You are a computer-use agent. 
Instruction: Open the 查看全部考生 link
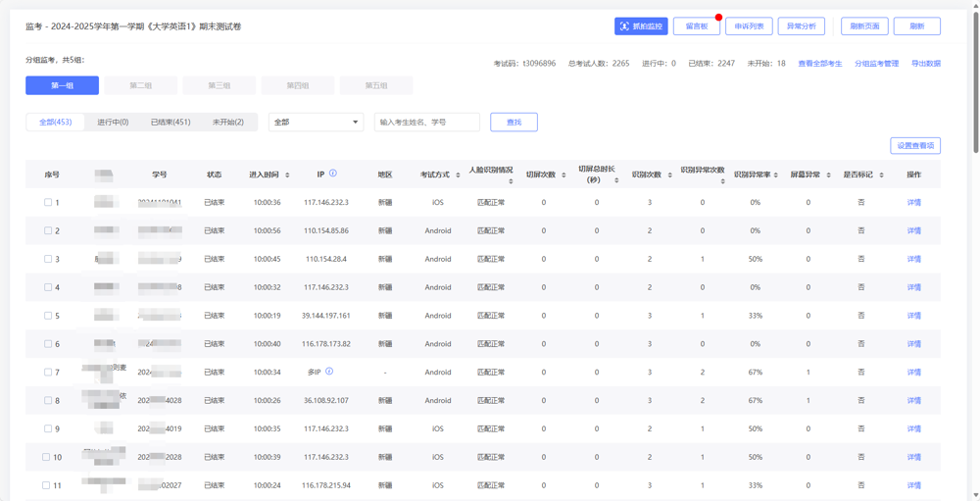click(820, 63)
